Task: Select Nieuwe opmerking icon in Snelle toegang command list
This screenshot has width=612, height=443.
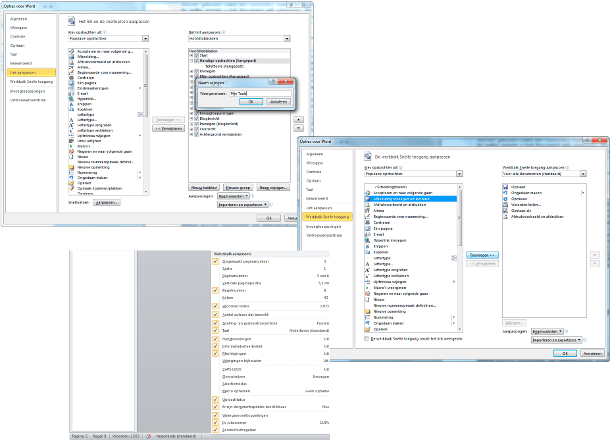Action: click(x=367, y=311)
